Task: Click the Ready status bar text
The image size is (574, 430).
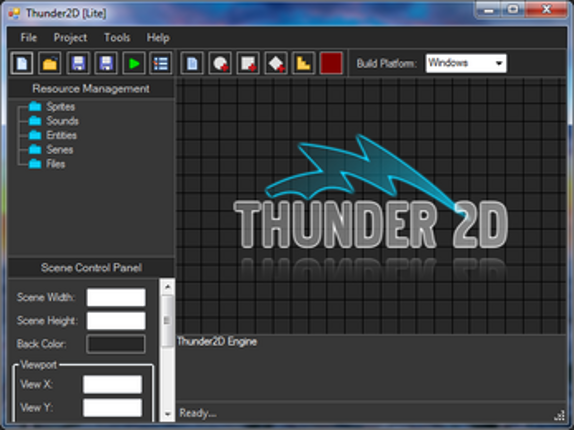Action: tap(198, 413)
